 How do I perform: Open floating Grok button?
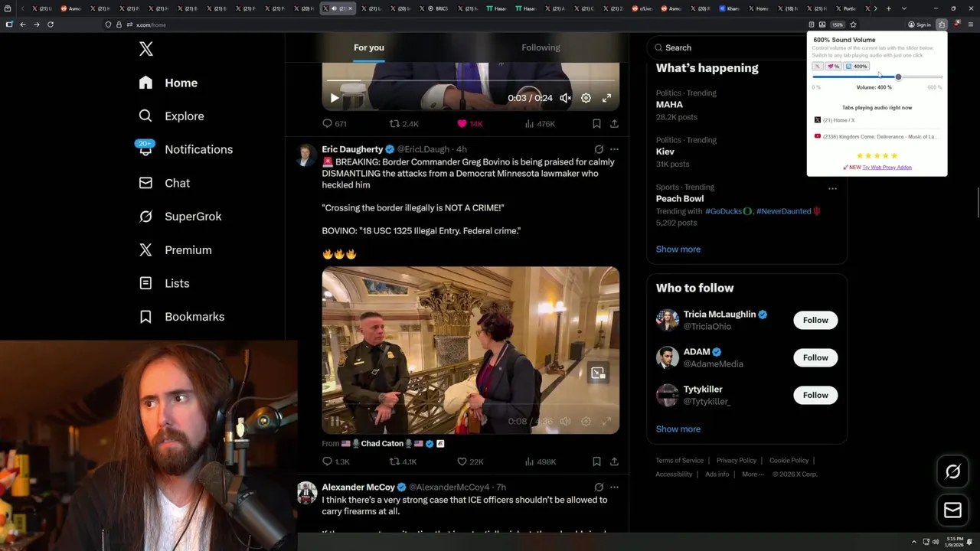tap(952, 472)
